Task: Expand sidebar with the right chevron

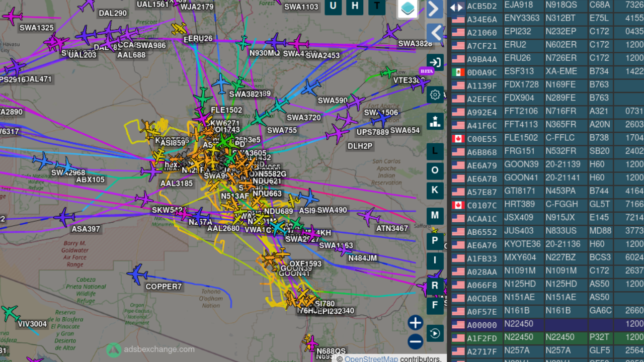Action: point(435,9)
